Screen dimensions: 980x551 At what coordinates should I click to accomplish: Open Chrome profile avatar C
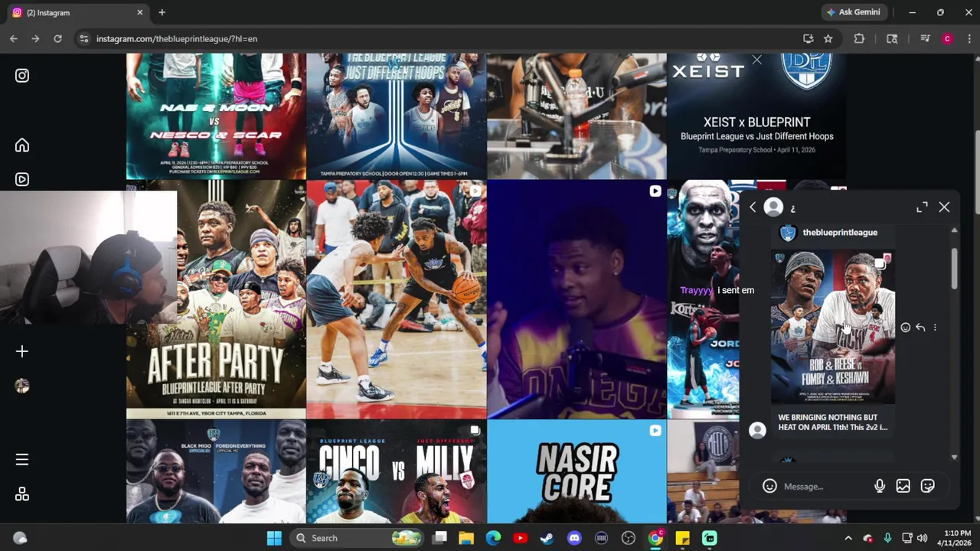coord(947,38)
